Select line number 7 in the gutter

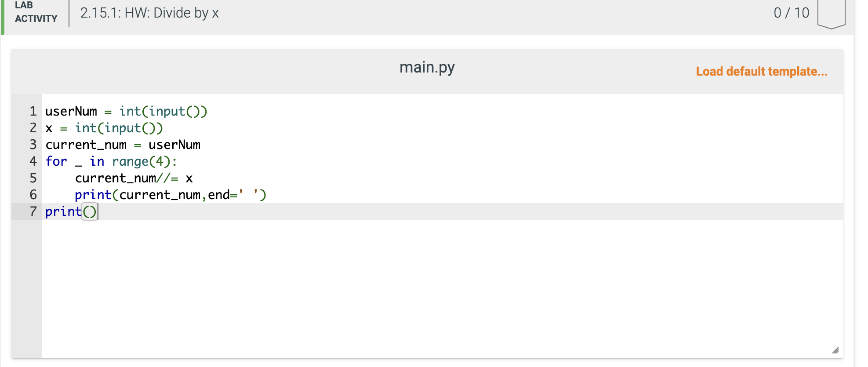pyautogui.click(x=33, y=211)
